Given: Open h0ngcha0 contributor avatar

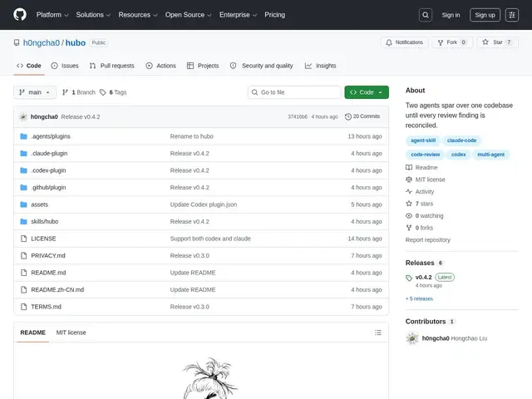Looking at the screenshot, I should (x=412, y=338).
